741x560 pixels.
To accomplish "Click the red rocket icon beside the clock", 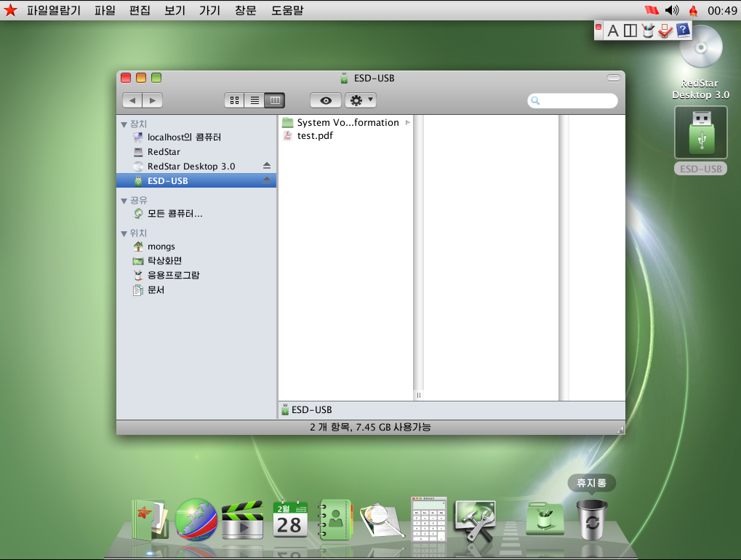I will [x=693, y=10].
